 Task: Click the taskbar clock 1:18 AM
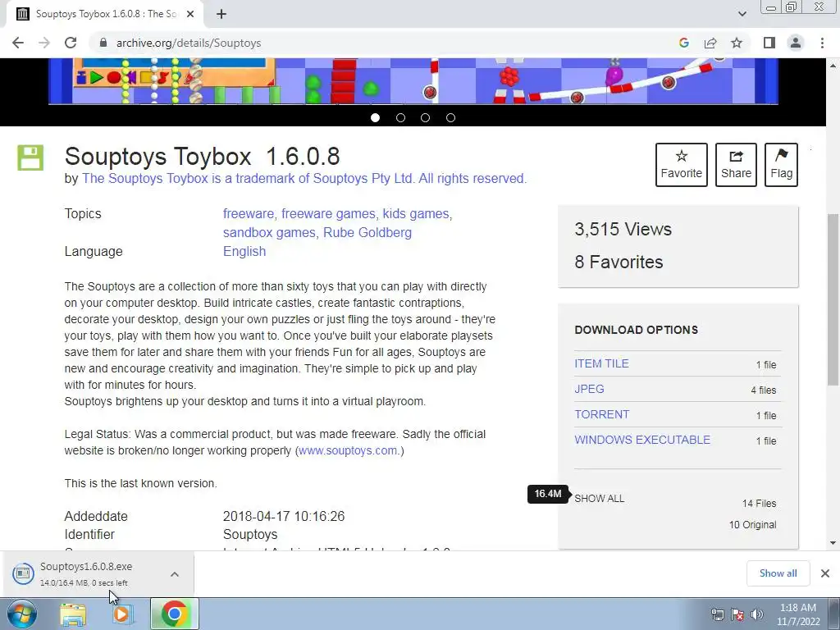[x=797, y=614]
